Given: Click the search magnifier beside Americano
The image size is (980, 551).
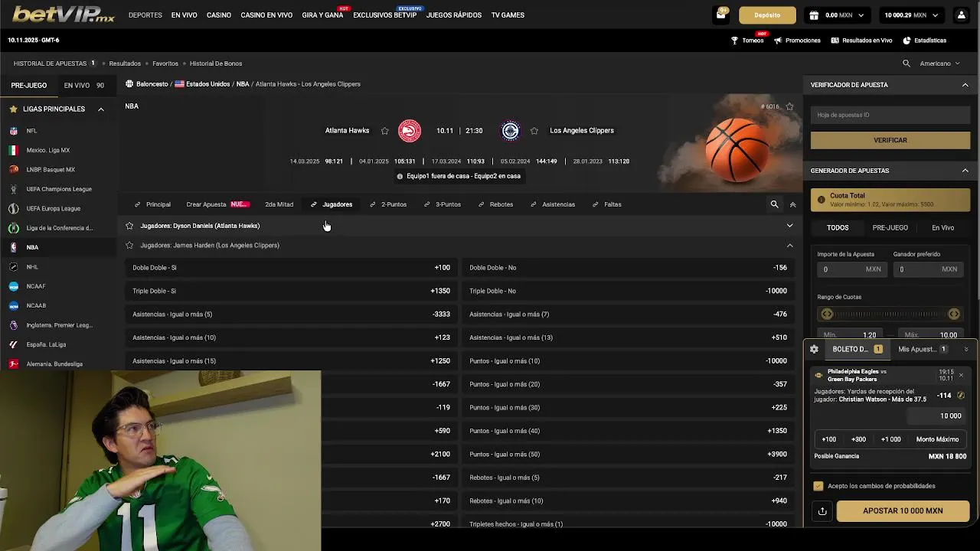Looking at the screenshot, I should (x=906, y=64).
